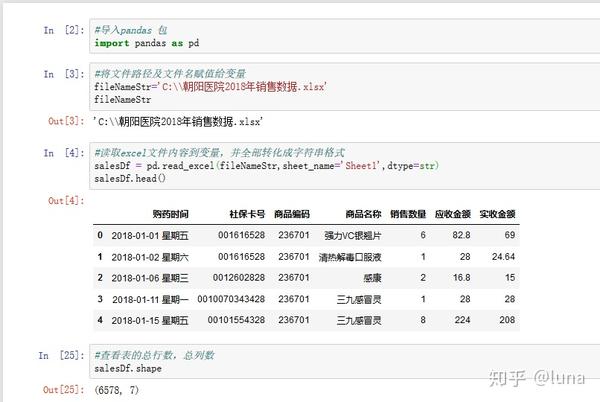Click receivable amount 16.8
Screen dimensions: 600x402
click(x=461, y=278)
